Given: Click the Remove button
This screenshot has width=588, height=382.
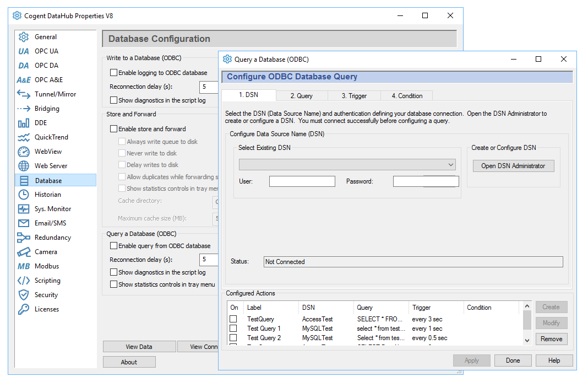Looking at the screenshot, I should (x=551, y=339).
